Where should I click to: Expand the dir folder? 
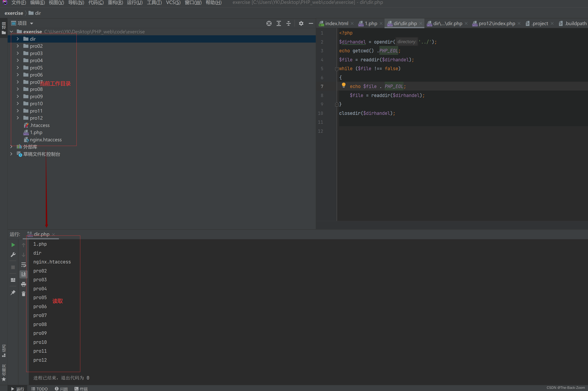18,39
